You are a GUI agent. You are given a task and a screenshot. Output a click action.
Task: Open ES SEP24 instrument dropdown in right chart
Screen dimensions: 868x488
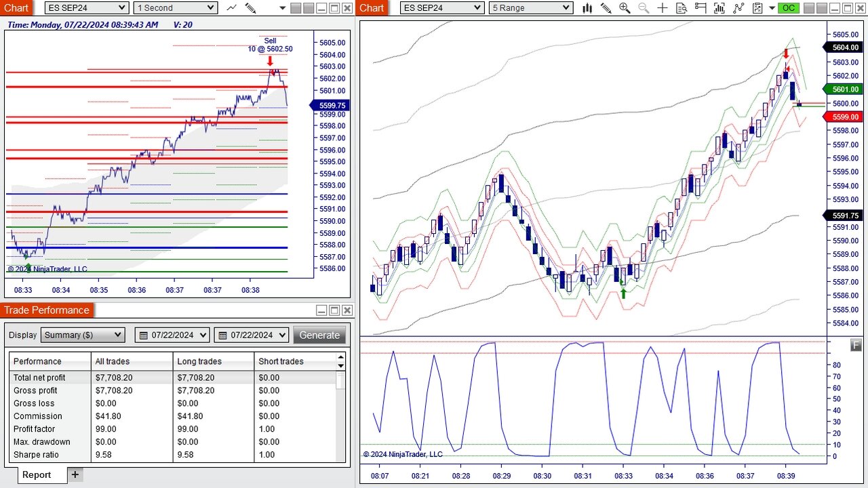click(x=442, y=8)
